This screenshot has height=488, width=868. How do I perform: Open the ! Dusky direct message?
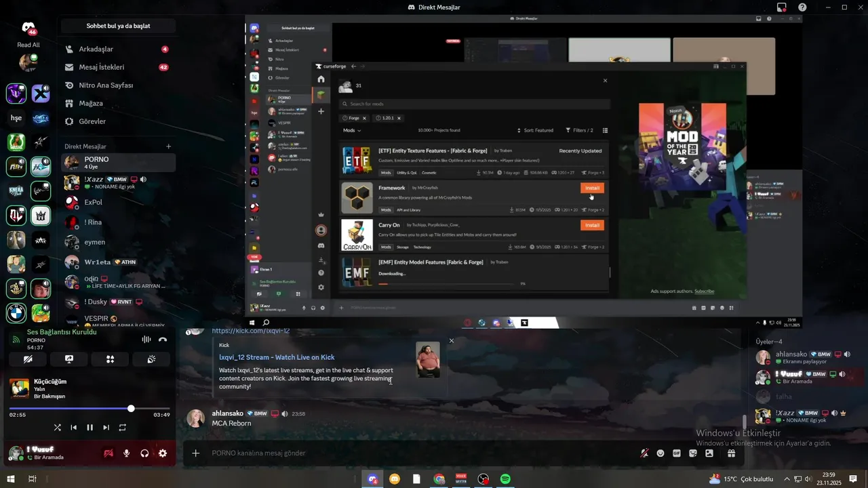118,302
